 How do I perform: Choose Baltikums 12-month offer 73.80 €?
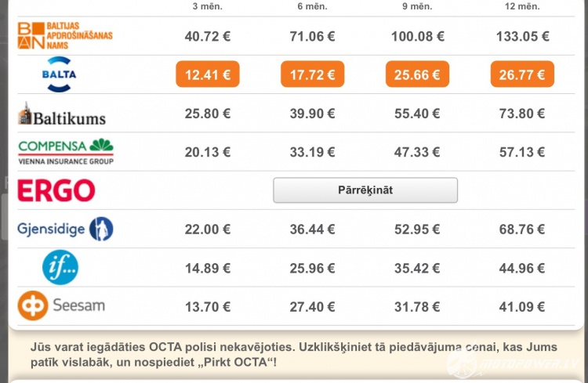[x=521, y=114]
